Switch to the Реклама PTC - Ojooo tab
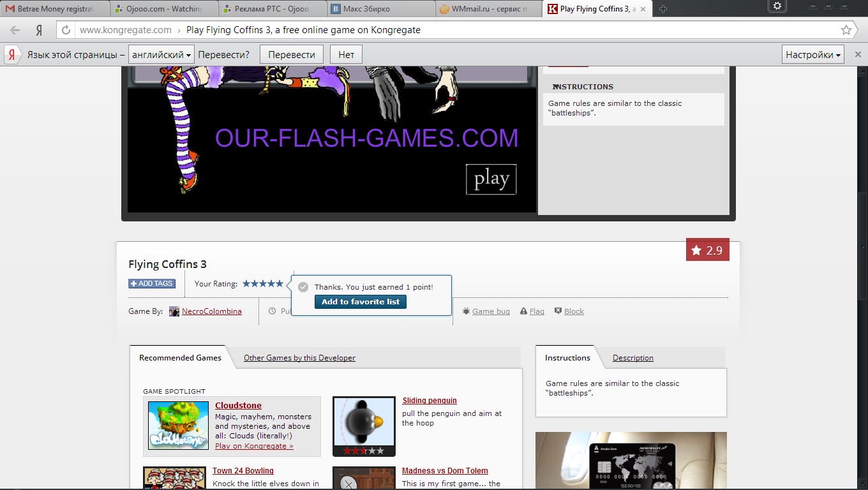This screenshot has height=490, width=868. pyautogui.click(x=273, y=9)
